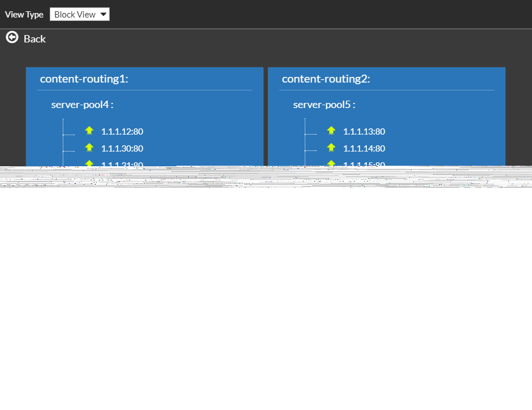Select the green up-arrow beside 1.1.1.15:80
The width and height of the screenshot is (532, 410).
[x=331, y=163]
